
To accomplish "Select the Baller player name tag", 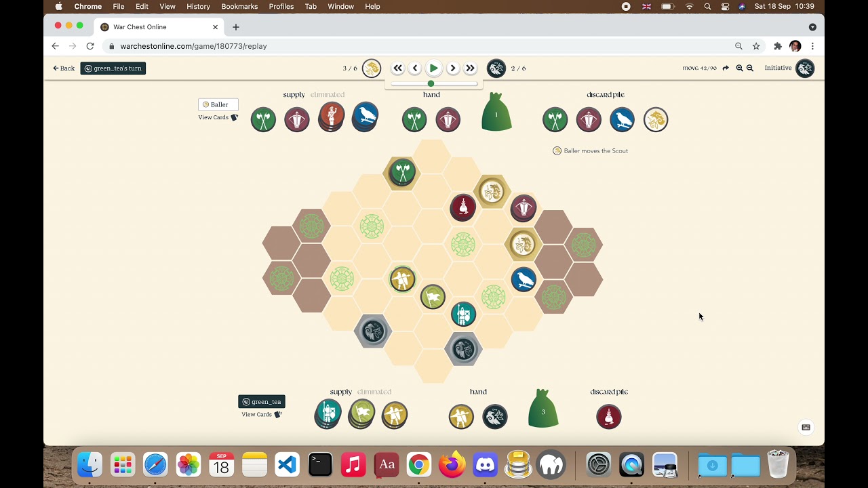I will tap(218, 104).
